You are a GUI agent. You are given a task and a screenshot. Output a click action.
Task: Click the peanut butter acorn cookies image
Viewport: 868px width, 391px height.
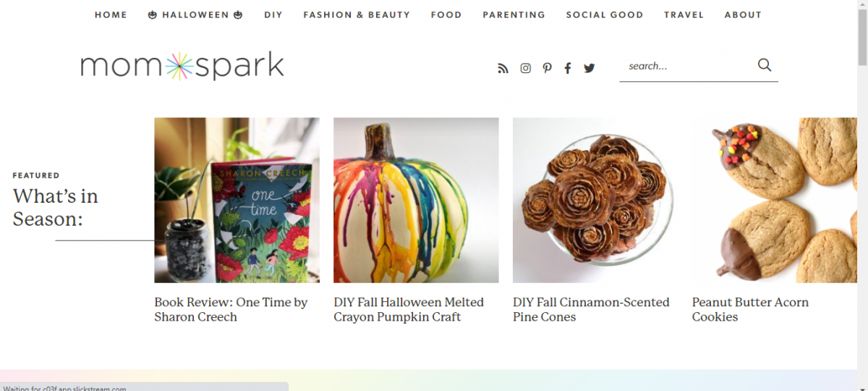774,200
